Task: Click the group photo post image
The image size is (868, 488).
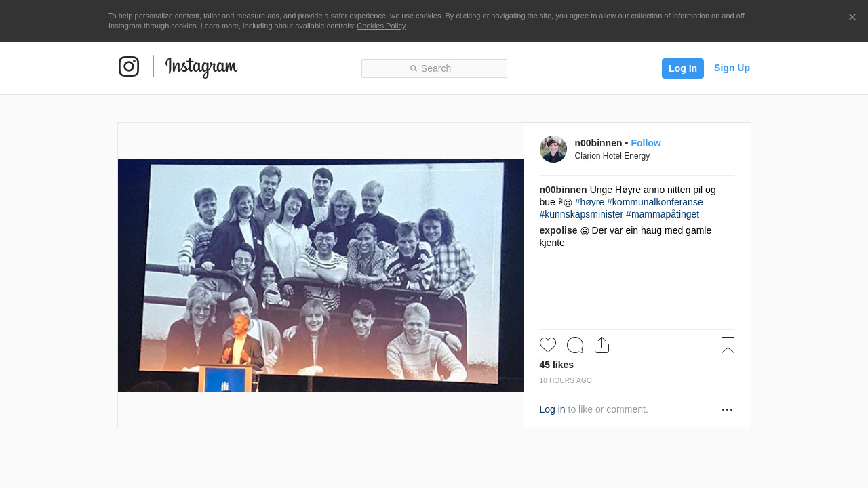Action: point(321,275)
